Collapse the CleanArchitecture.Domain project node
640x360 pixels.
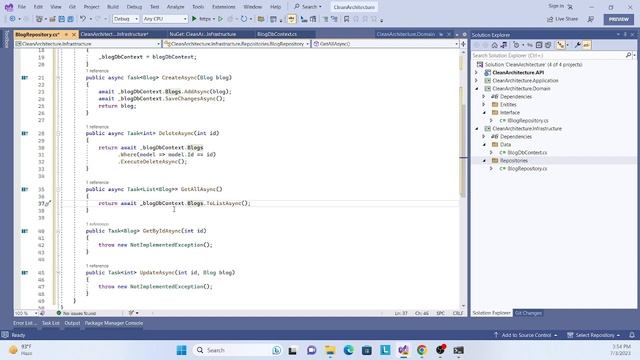click(476, 89)
